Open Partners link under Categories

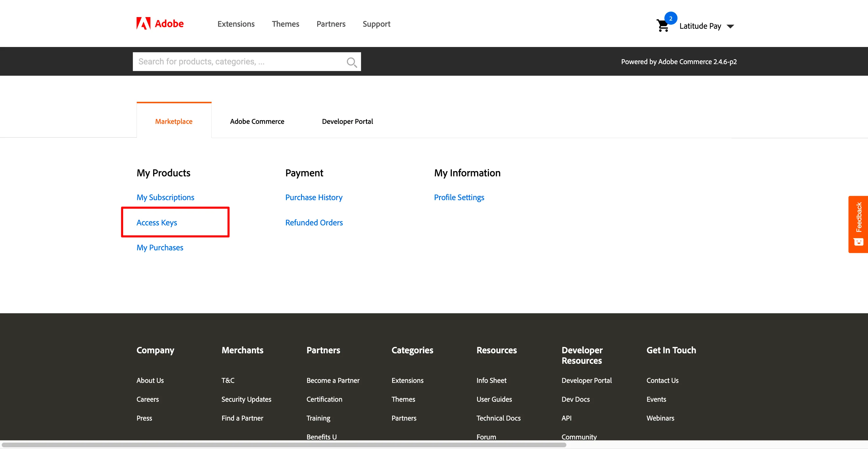404,418
